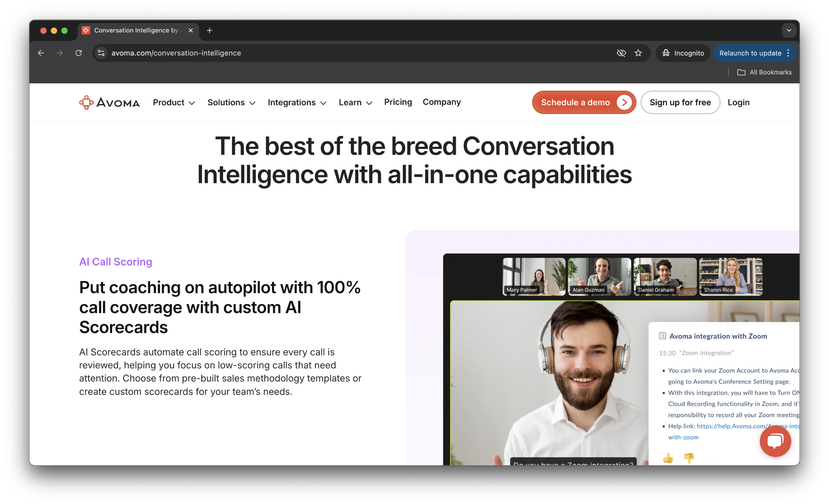Click the main "best of the breed" headline
Screen dimensions: 829x504
[x=414, y=160]
